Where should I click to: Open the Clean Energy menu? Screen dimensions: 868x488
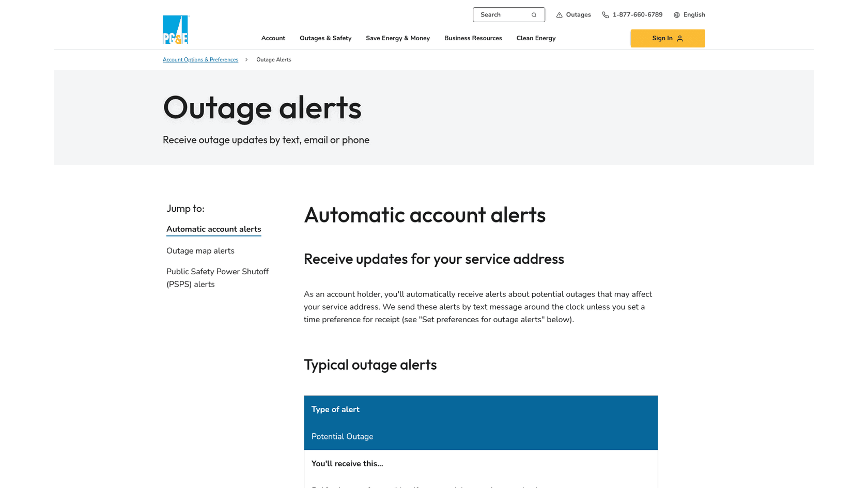tap(536, 38)
